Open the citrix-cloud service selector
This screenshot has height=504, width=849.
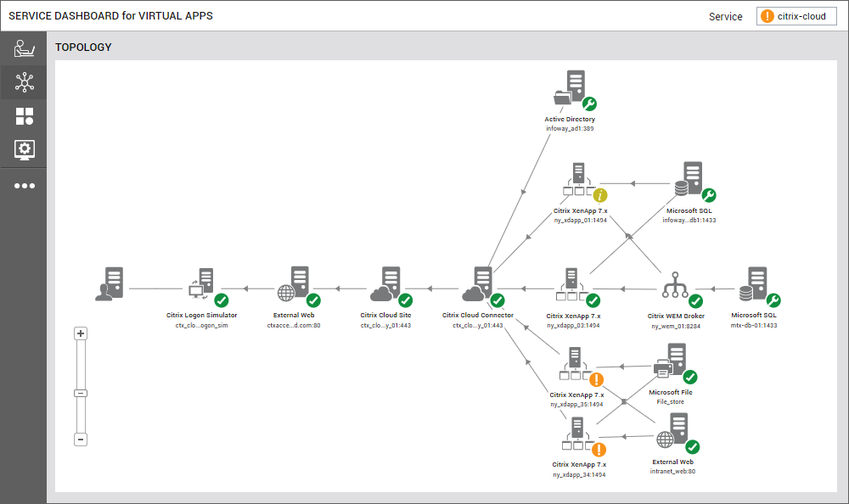point(796,16)
